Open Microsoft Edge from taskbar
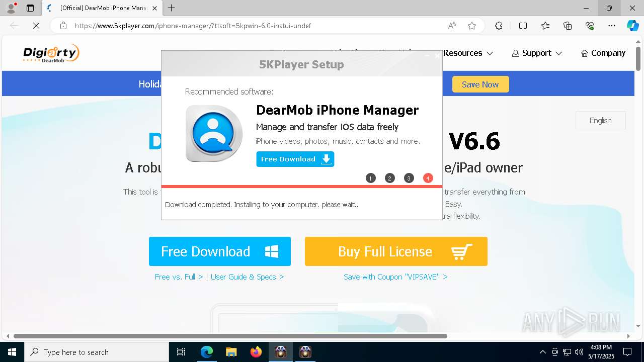Viewport: 644px width, 362px height. (x=207, y=352)
